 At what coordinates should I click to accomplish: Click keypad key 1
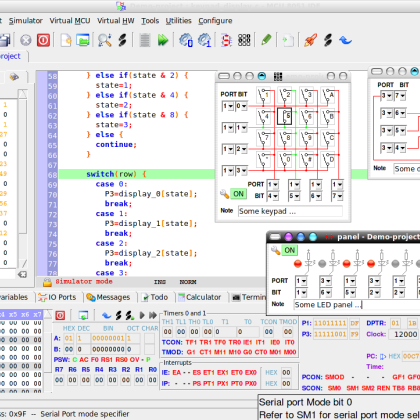(263, 95)
